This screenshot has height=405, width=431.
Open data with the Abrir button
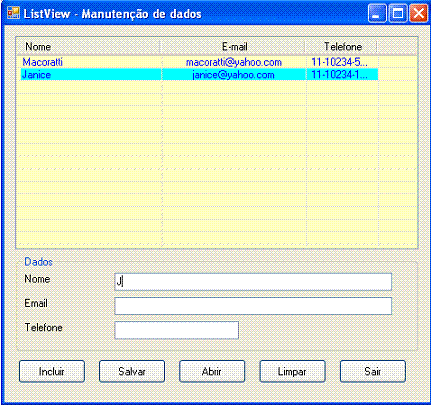click(212, 371)
